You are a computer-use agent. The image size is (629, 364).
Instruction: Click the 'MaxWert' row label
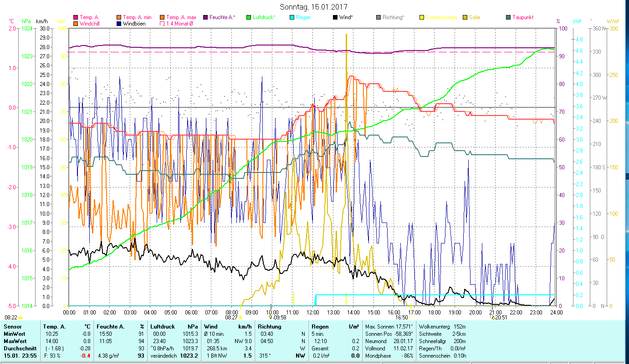(15, 341)
